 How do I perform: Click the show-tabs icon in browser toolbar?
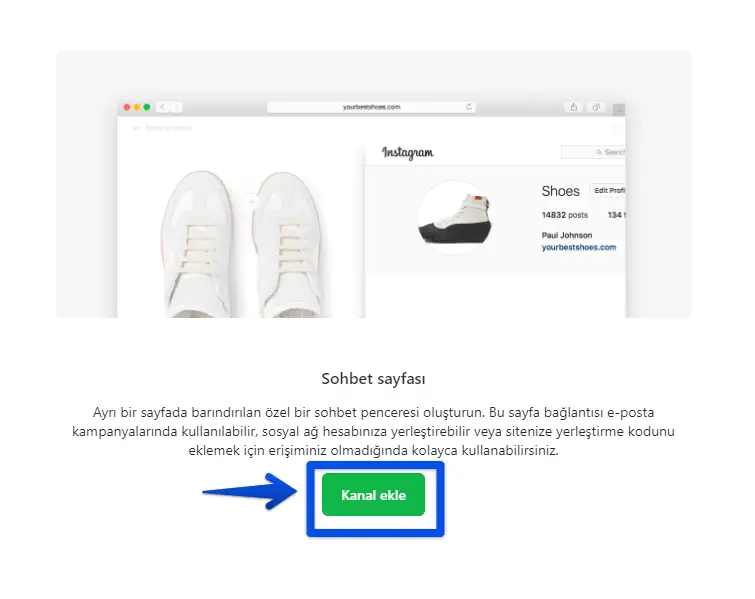tap(596, 107)
